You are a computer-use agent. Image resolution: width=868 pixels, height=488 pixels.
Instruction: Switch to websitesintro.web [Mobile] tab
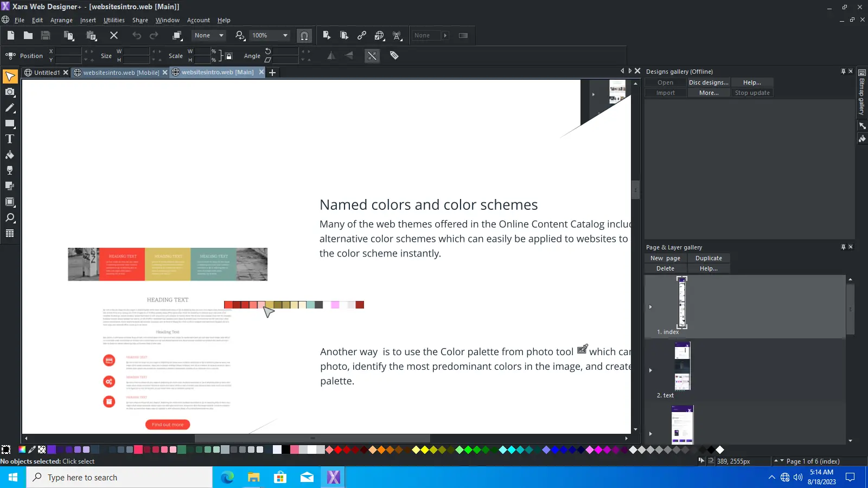[x=120, y=73]
